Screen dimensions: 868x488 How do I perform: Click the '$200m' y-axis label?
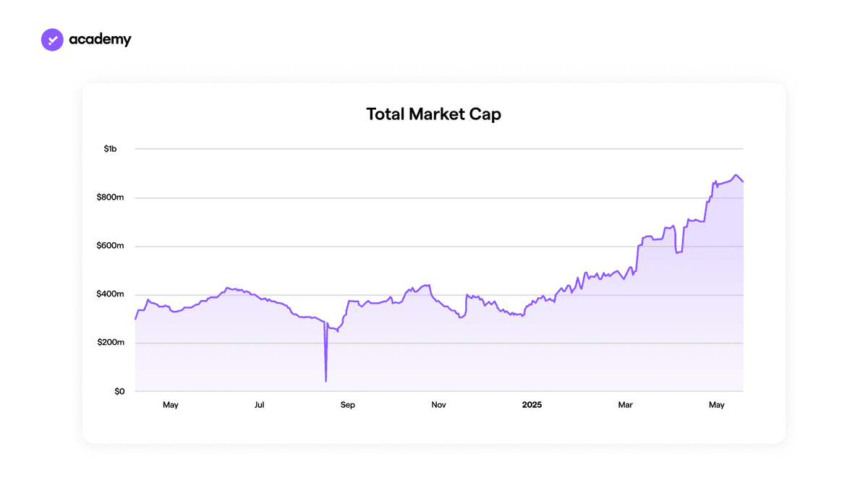(111, 343)
